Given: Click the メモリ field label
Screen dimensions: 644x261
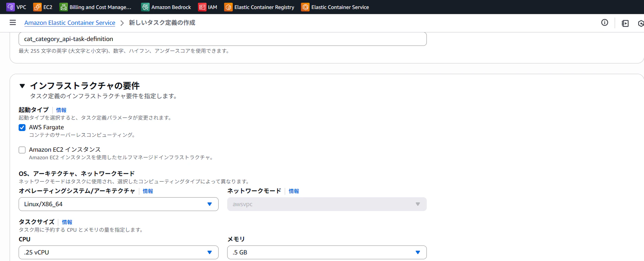Looking at the screenshot, I should pos(236,239).
